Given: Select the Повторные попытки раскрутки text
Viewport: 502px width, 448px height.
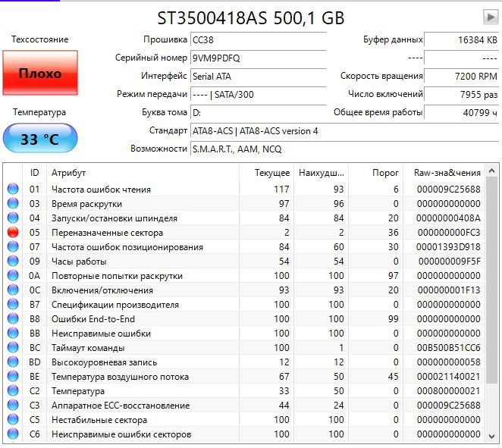Looking at the screenshot, I should (118, 276).
